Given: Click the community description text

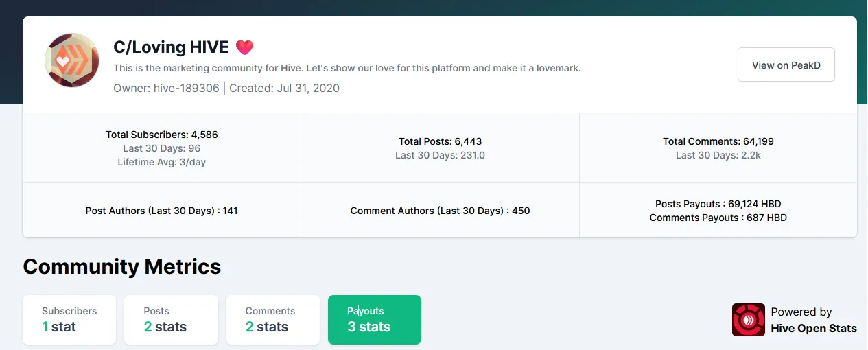Looking at the screenshot, I should pos(347,68).
